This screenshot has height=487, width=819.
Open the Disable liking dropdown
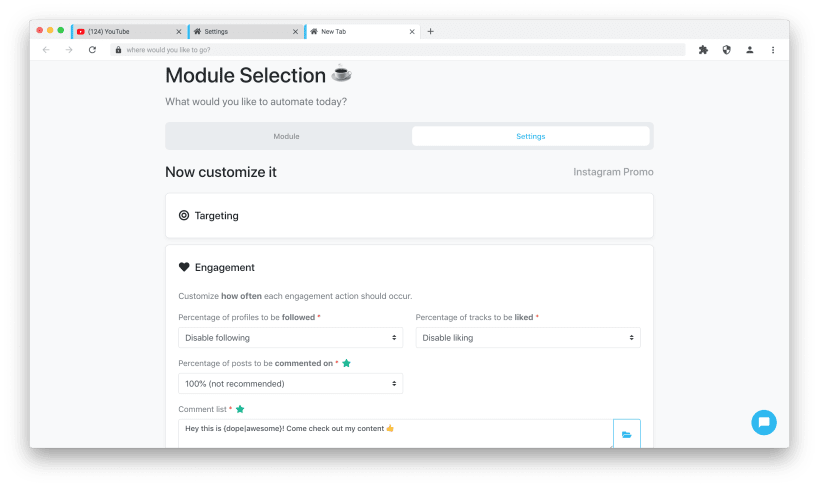[x=528, y=338]
